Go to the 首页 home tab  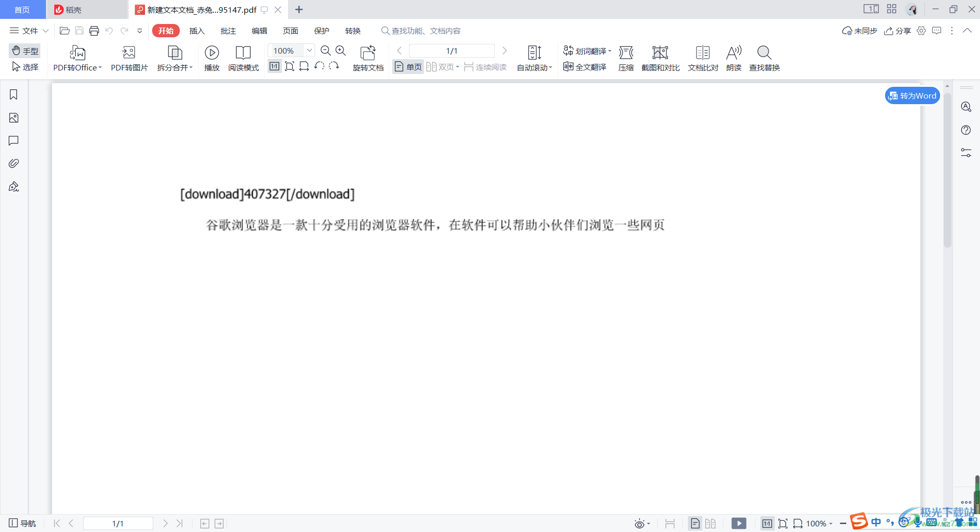point(22,10)
